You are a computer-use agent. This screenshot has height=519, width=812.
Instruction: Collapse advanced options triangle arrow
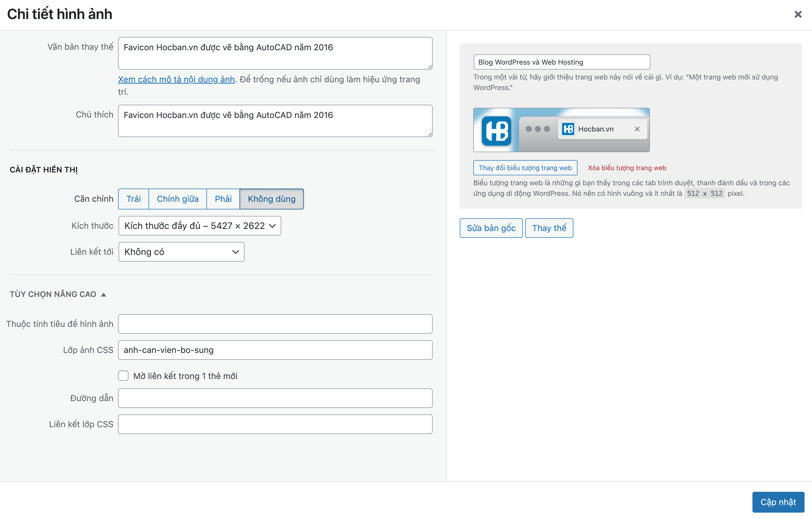tap(103, 295)
